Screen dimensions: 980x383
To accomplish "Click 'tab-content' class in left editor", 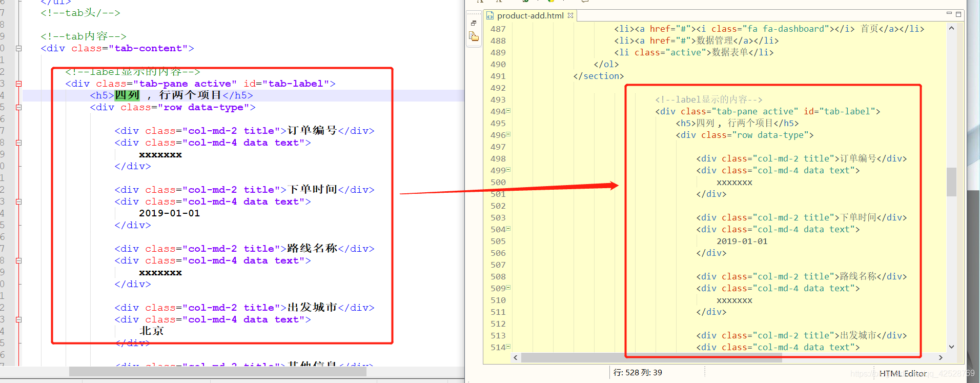I will (148, 48).
